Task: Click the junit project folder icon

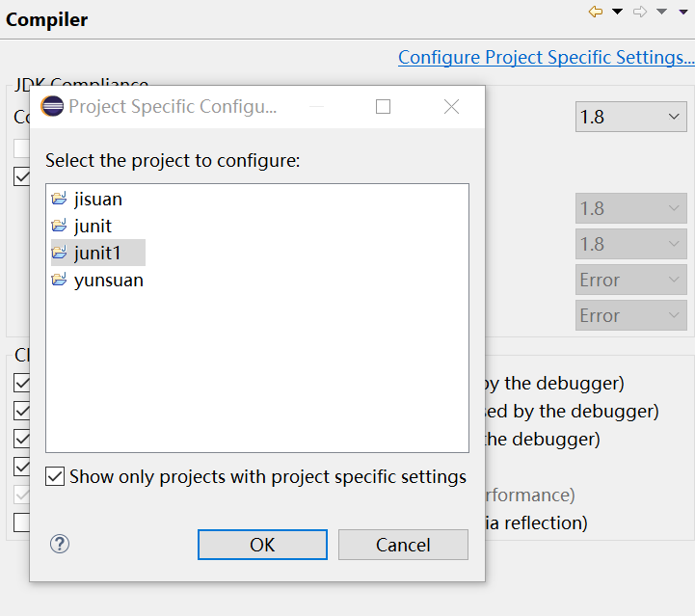Action: tap(60, 227)
